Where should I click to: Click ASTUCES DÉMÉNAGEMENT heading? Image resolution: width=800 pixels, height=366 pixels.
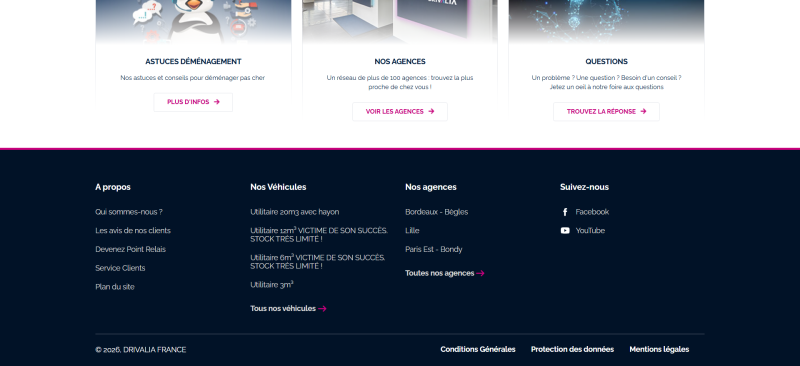pyautogui.click(x=193, y=62)
